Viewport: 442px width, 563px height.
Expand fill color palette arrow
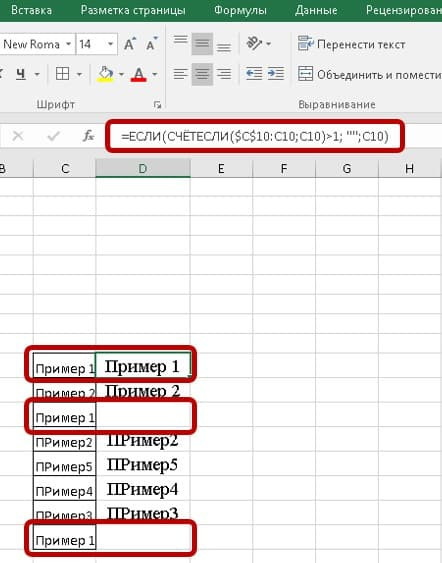121,74
